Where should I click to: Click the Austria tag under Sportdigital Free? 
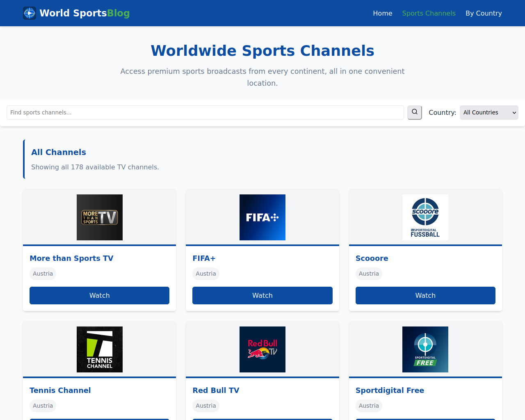pyautogui.click(x=369, y=406)
